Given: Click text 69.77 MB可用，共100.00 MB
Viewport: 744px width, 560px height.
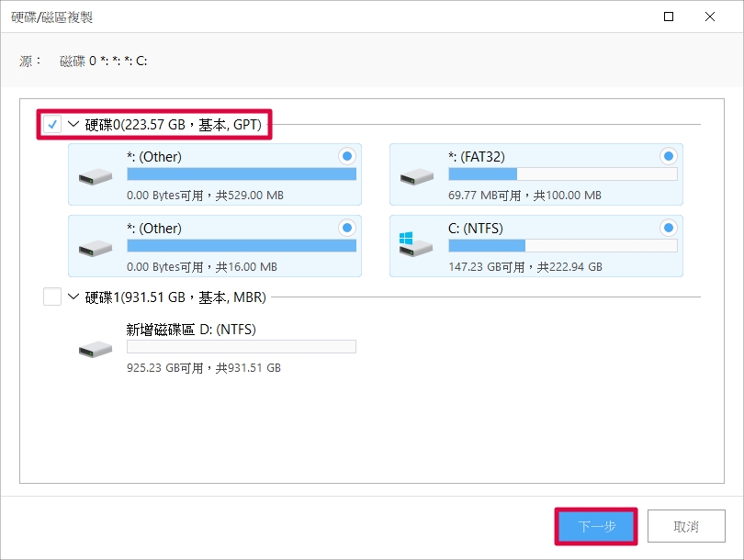Looking at the screenshot, I should (x=524, y=196).
